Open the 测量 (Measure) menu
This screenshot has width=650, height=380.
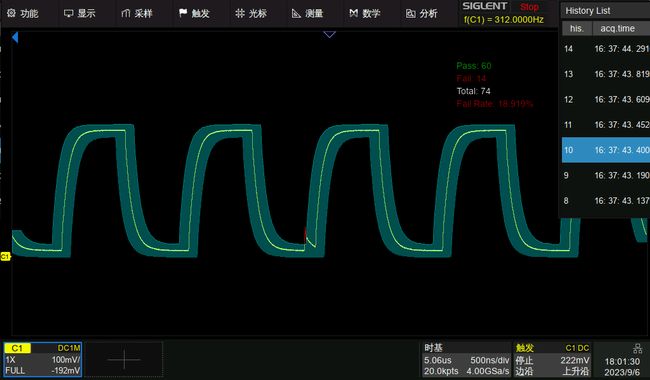[x=308, y=13]
